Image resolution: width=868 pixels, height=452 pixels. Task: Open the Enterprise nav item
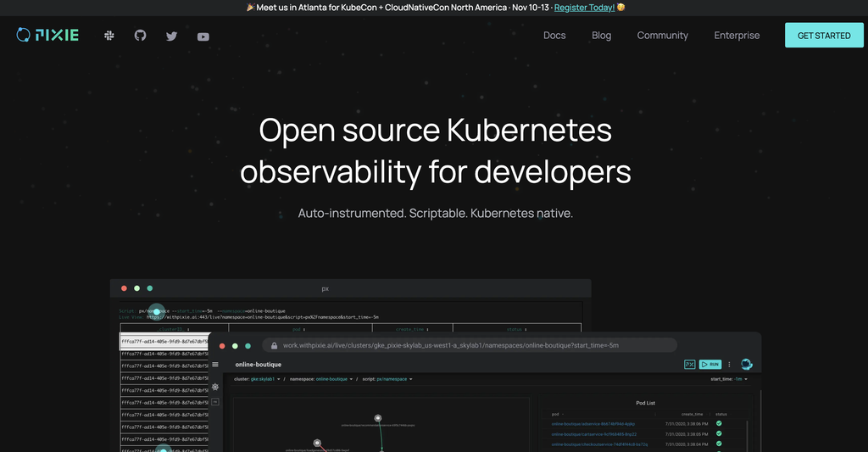pyautogui.click(x=737, y=36)
